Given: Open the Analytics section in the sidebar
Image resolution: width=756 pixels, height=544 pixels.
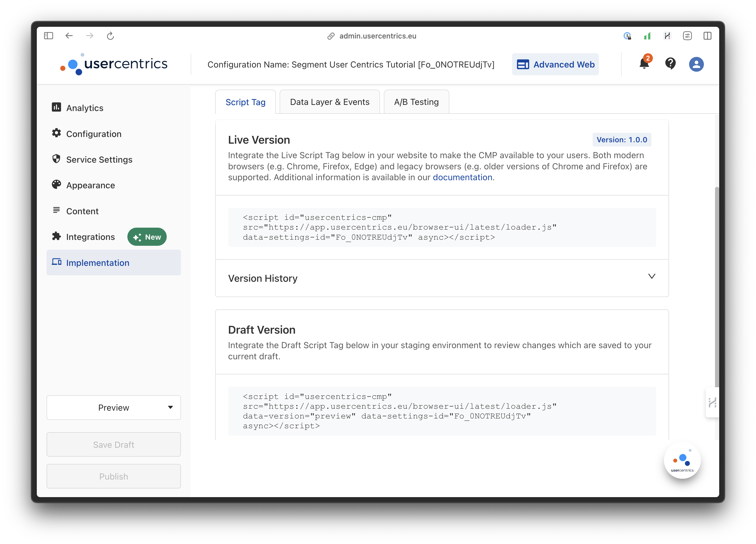Looking at the screenshot, I should 84,107.
